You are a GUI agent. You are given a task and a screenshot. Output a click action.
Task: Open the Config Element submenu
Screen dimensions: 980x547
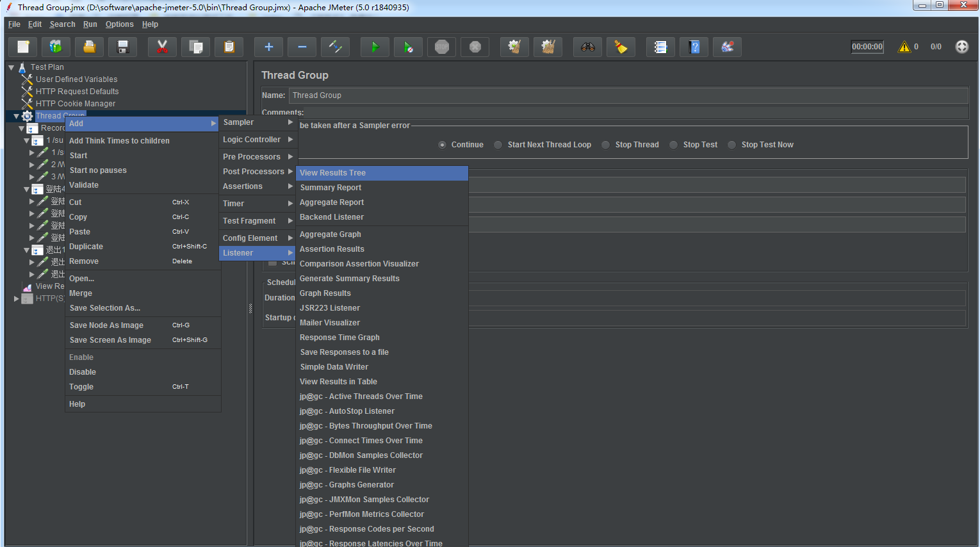[x=257, y=238]
